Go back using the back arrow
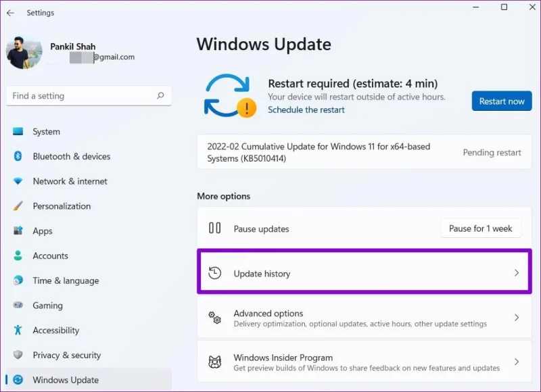 tap(10, 13)
